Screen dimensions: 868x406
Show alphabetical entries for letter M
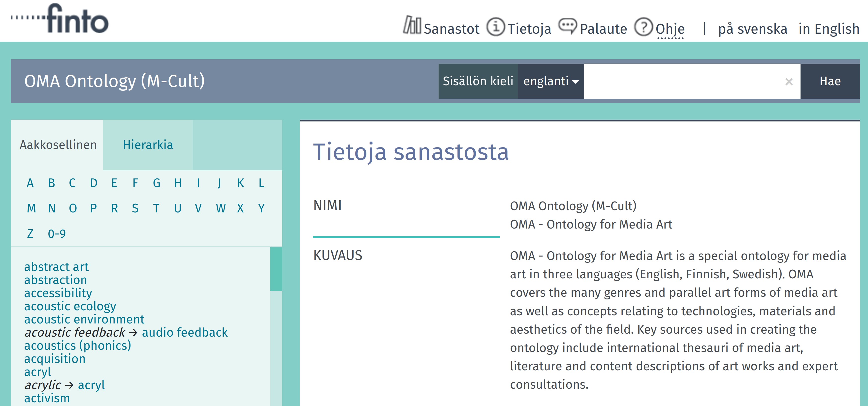click(x=31, y=208)
